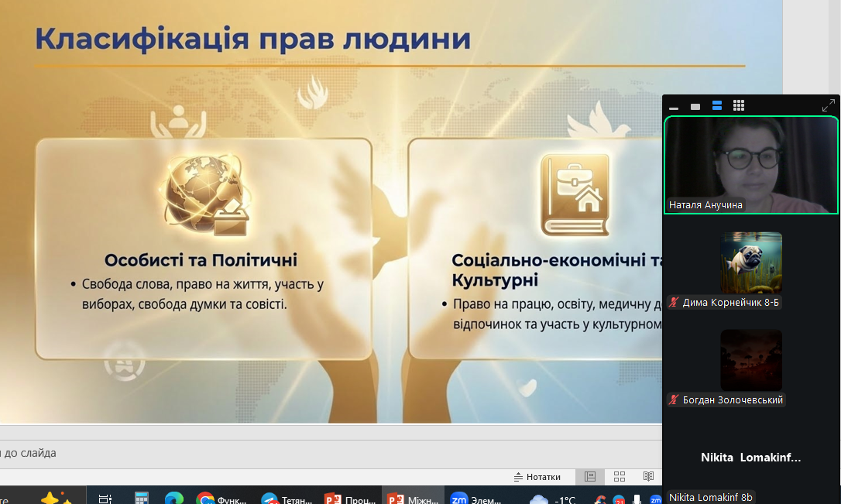Open the Calculator app from taskbar
Image resolution: width=841 pixels, height=504 pixels.
pyautogui.click(x=142, y=499)
